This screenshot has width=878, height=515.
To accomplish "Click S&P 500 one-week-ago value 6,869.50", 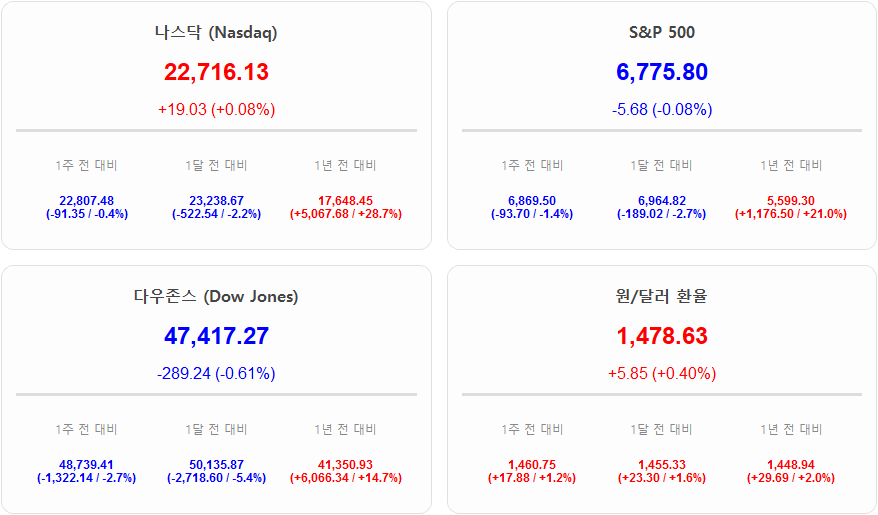I will point(532,200).
